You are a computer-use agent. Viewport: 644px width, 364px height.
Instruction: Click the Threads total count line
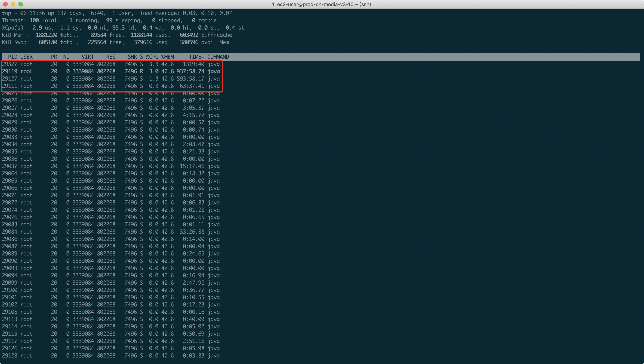point(109,20)
